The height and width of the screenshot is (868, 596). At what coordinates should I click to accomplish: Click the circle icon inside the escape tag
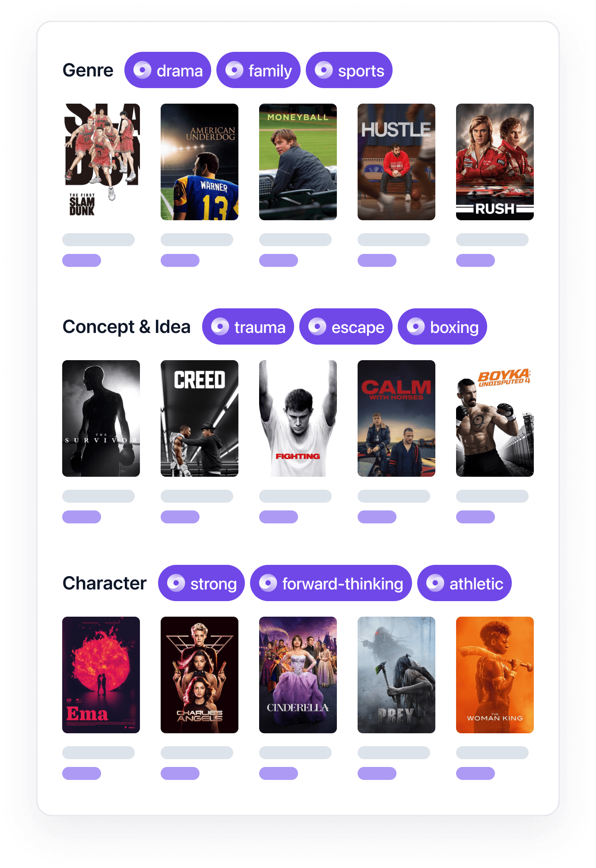(317, 326)
